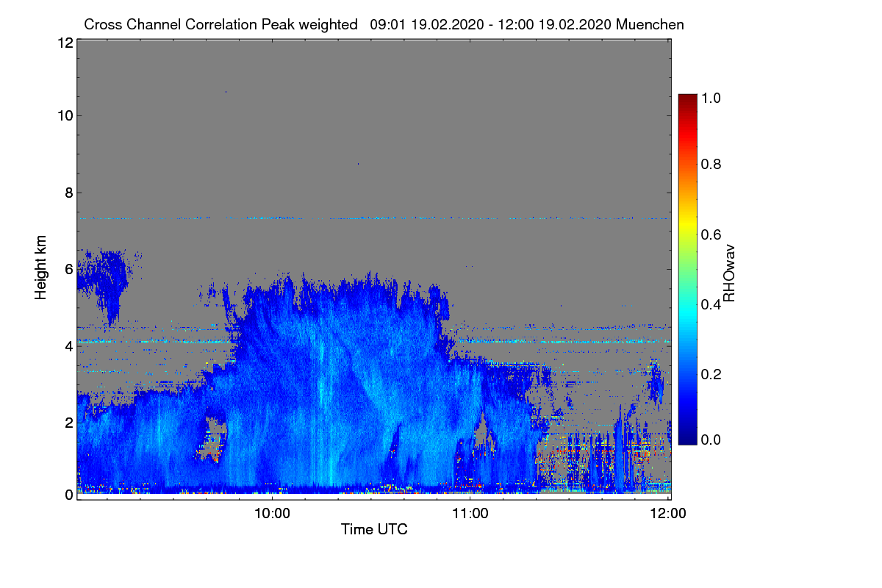Click the end date text '12:00 19.02.2020'
This screenshot has width=882, height=588.
(554, 24)
